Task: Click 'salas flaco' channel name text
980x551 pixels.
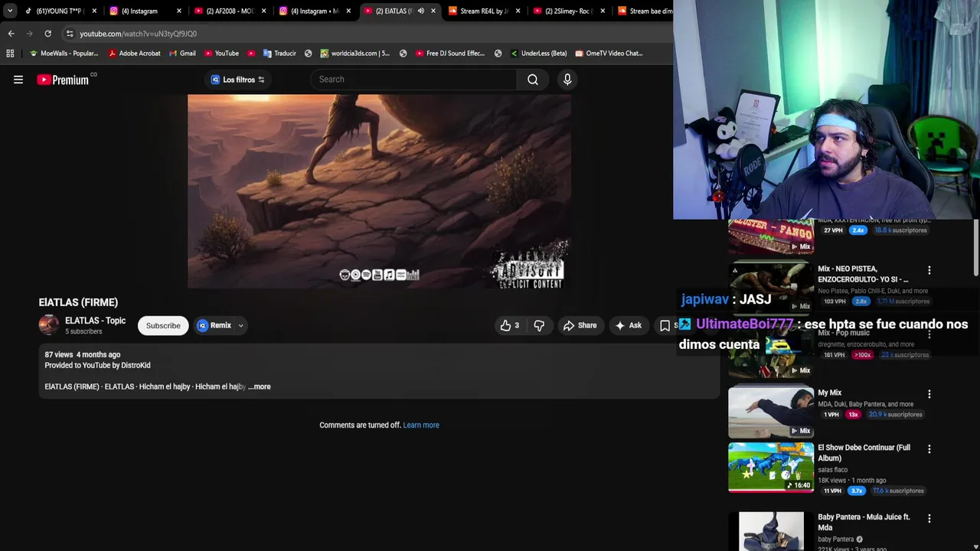Action: [x=833, y=470]
